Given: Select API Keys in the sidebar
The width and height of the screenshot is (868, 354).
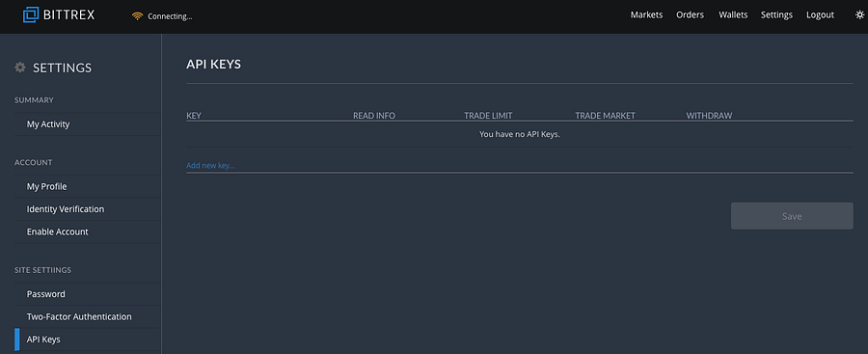Looking at the screenshot, I should (x=88, y=339).
